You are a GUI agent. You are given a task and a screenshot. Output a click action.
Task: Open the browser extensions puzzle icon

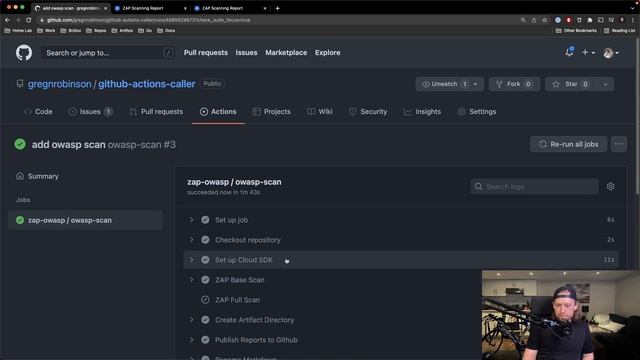pyautogui.click(x=590, y=20)
